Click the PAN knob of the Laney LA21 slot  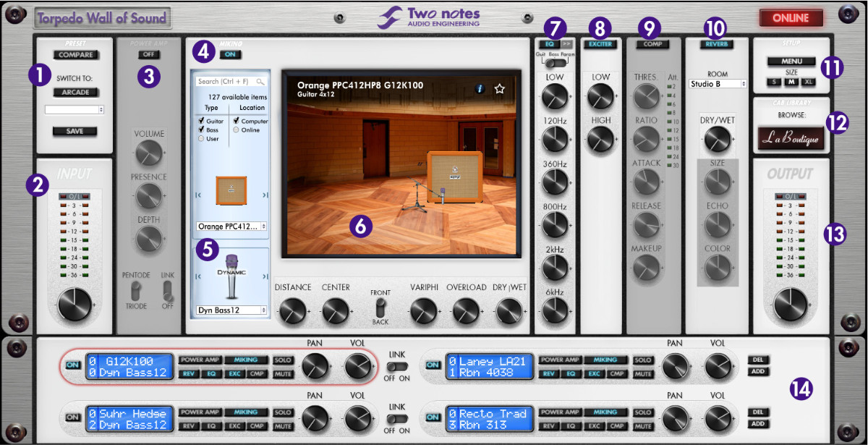675,368
